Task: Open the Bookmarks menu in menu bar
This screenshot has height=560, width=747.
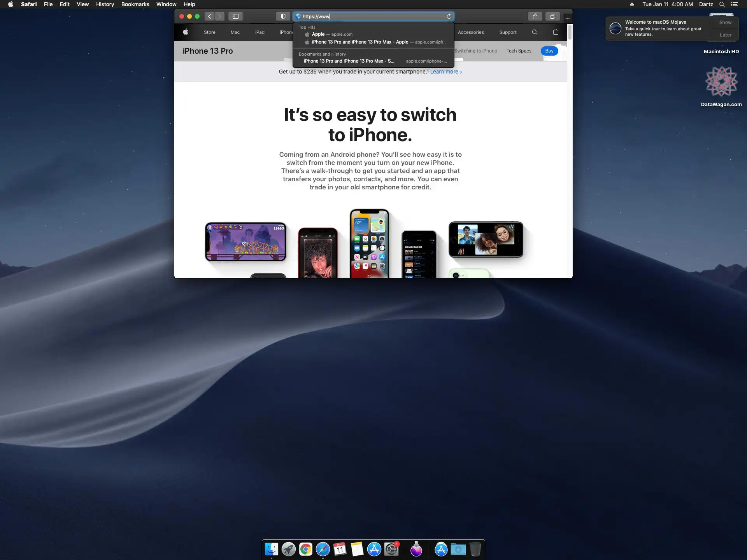Action: (x=135, y=4)
